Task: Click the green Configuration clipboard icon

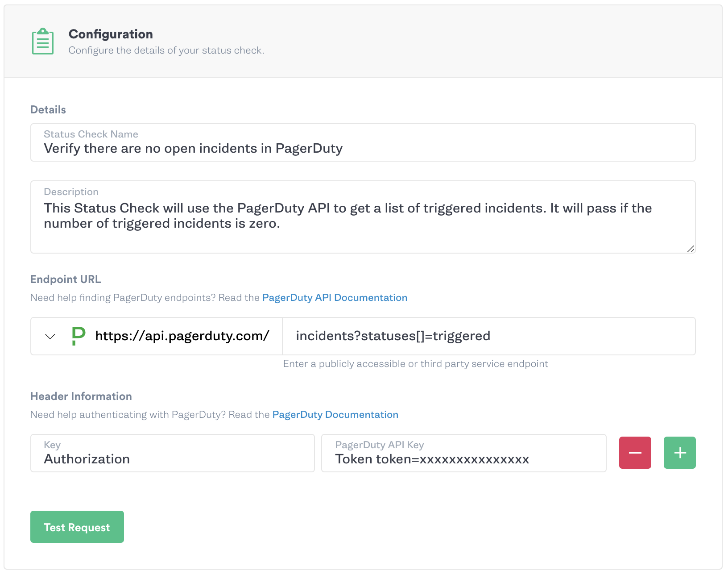Action: point(42,41)
